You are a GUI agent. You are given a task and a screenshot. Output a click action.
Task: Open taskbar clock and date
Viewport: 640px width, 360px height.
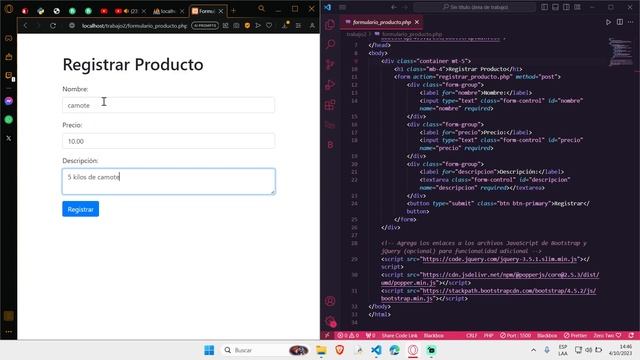[620, 350]
